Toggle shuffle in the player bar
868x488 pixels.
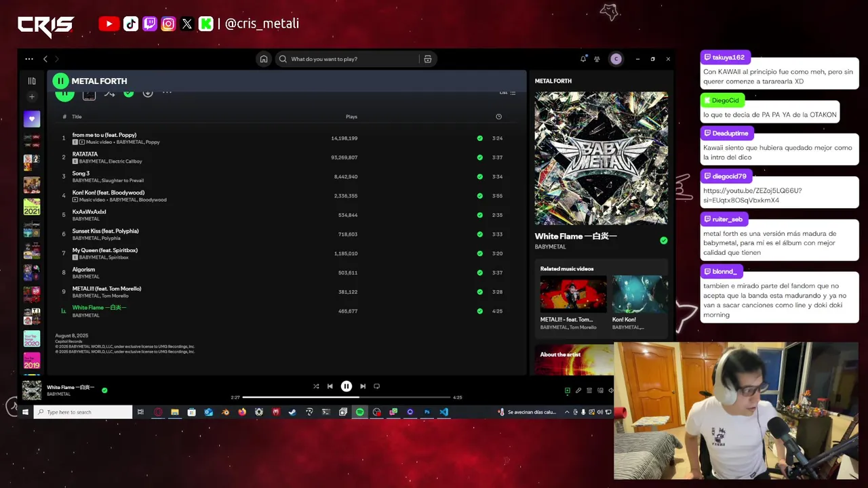[x=316, y=386]
